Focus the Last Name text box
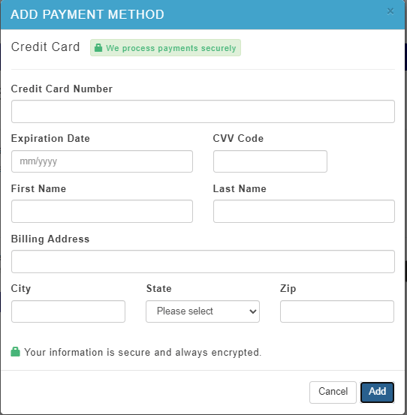407x415 pixels. pyautogui.click(x=304, y=211)
